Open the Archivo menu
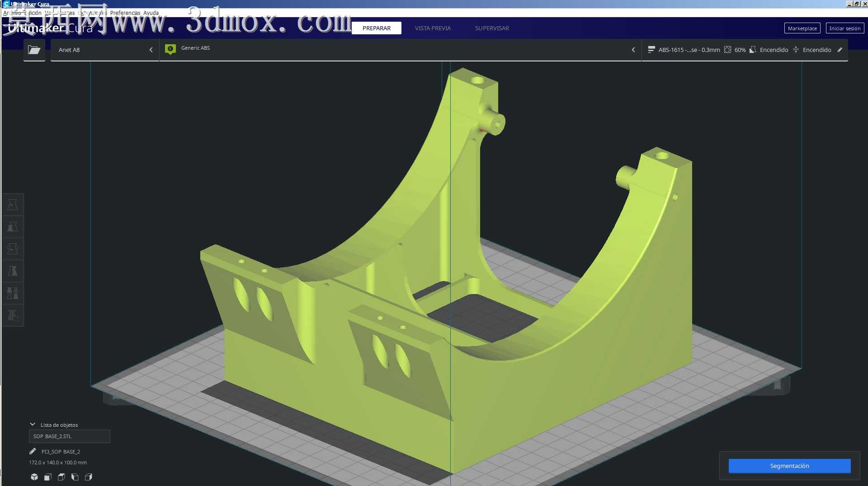868x486 pixels. (12, 13)
